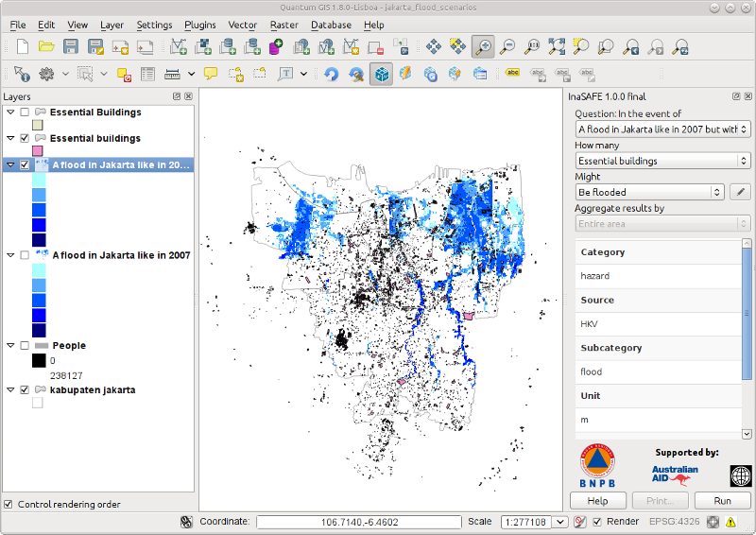Open the Database menu
The width and height of the screenshot is (756, 535).
point(331,25)
